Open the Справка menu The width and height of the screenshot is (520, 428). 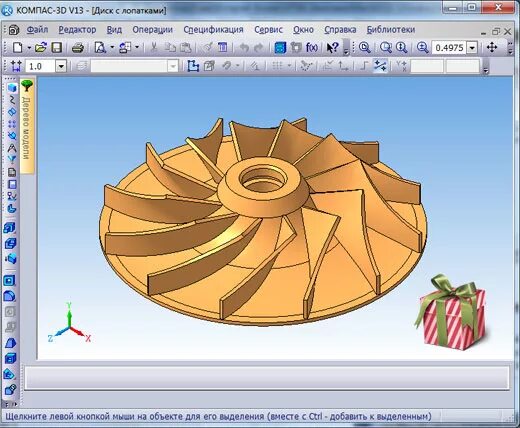[x=340, y=30]
